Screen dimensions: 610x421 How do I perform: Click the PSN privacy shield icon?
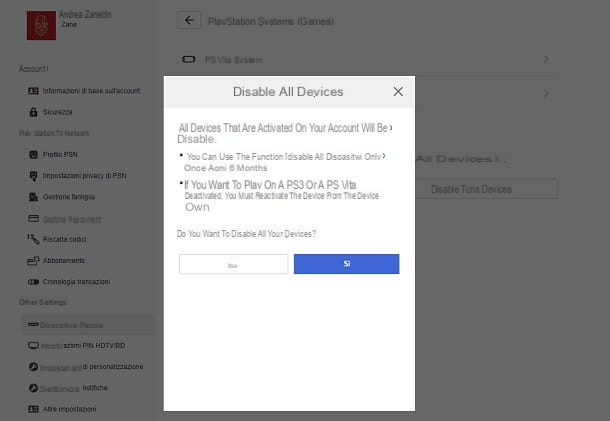(33, 176)
